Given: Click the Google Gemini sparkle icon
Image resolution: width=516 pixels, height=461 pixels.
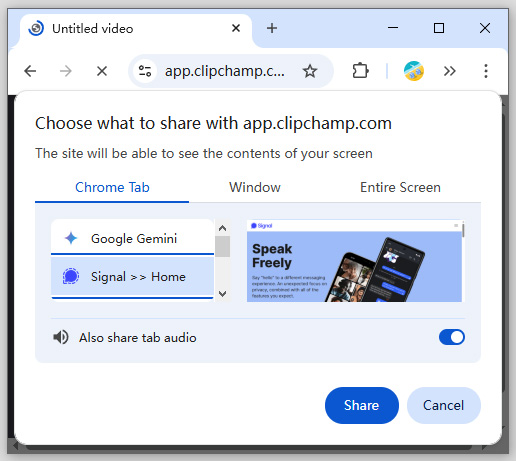Looking at the screenshot, I should click(x=71, y=238).
